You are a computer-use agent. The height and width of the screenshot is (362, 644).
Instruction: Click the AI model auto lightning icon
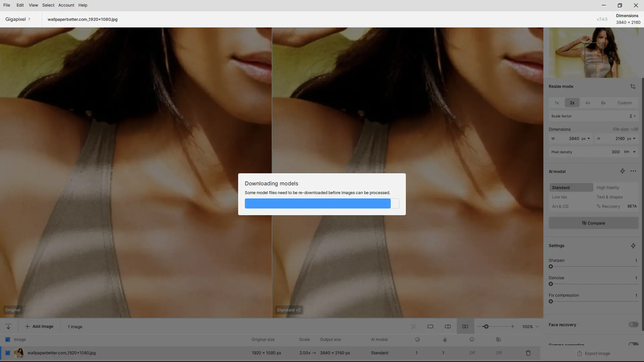pos(622,171)
